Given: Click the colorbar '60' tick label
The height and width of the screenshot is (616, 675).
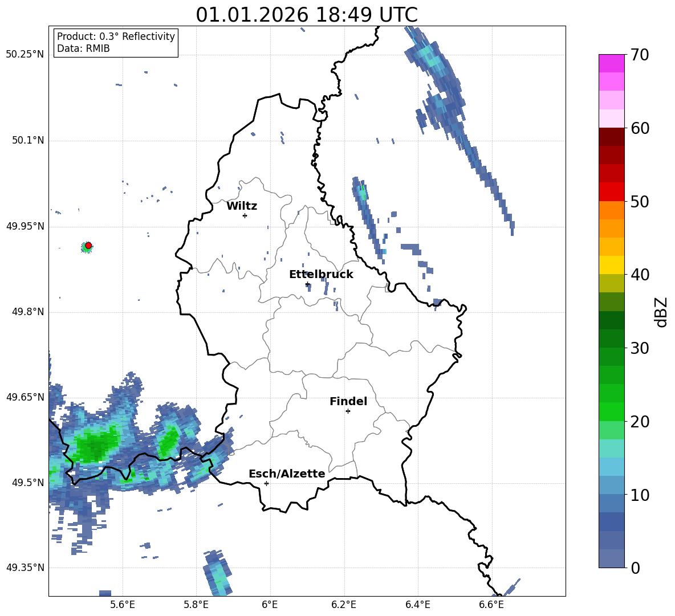Looking at the screenshot, I should point(640,128).
